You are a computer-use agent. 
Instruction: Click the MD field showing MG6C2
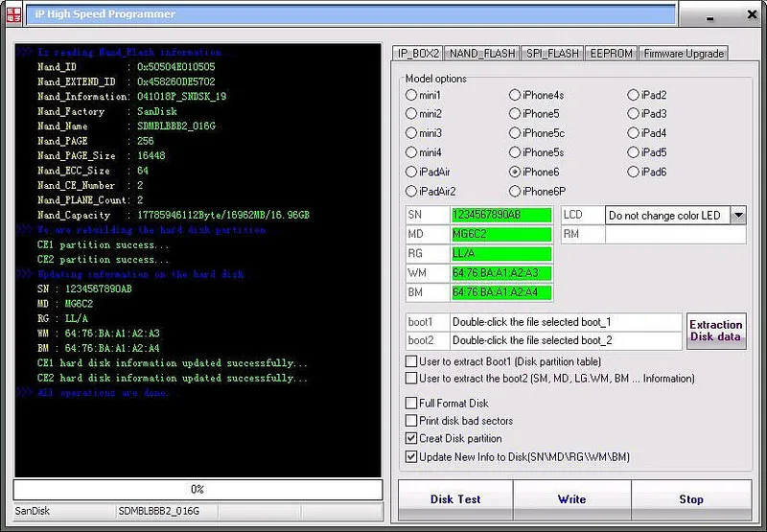pyautogui.click(x=501, y=234)
